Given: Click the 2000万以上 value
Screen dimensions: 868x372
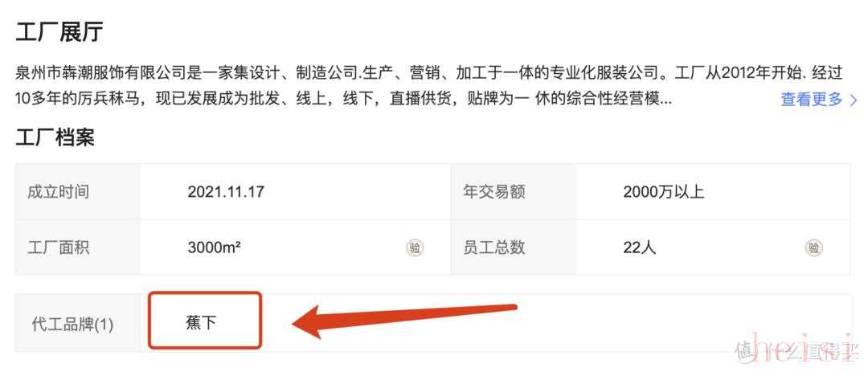Looking at the screenshot, I should (x=663, y=192).
